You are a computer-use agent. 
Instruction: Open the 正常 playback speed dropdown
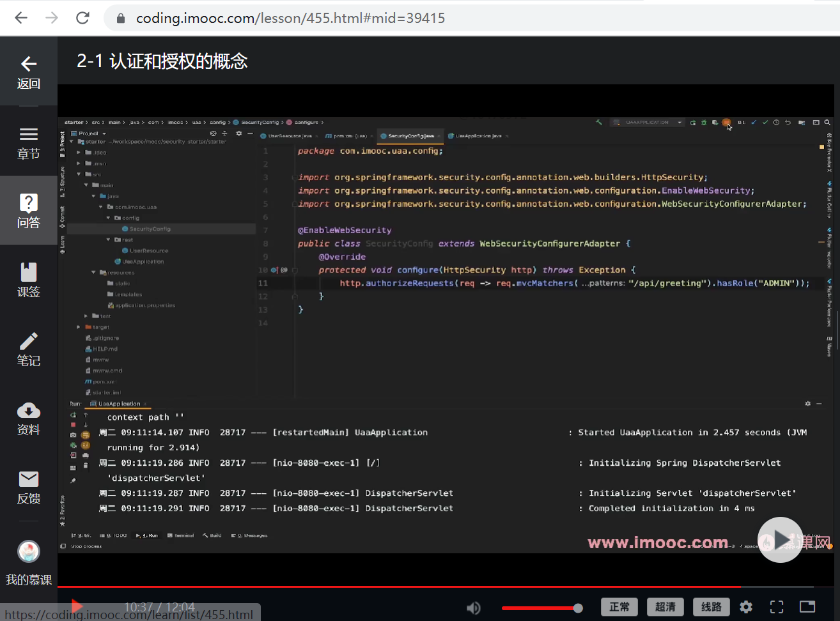619,607
